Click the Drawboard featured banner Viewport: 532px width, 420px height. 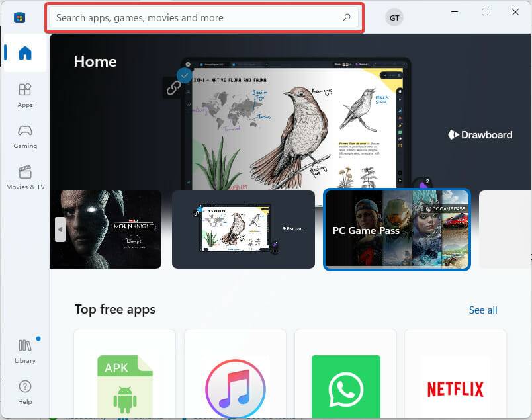[480, 134]
